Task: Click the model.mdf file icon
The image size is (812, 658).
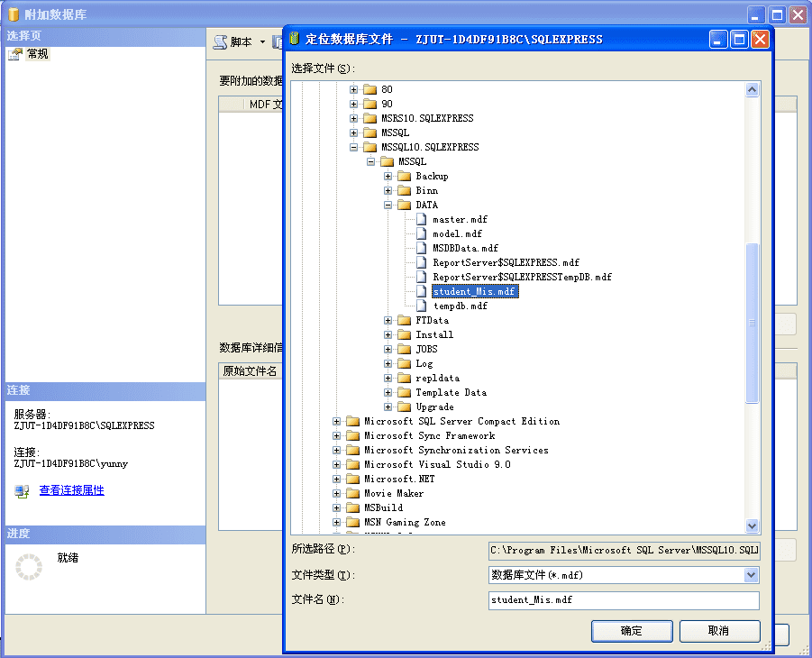Action: [x=421, y=233]
